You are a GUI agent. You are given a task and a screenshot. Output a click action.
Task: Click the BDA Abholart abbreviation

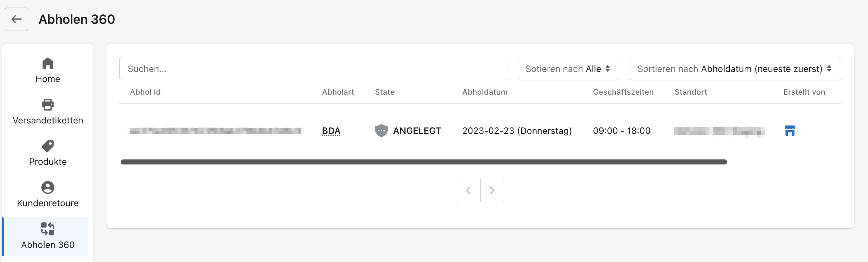[x=331, y=131]
